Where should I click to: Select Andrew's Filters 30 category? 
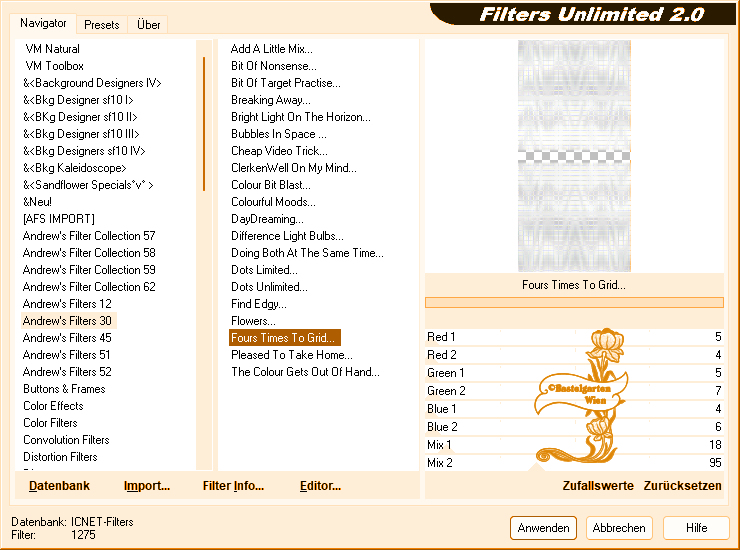(67, 321)
